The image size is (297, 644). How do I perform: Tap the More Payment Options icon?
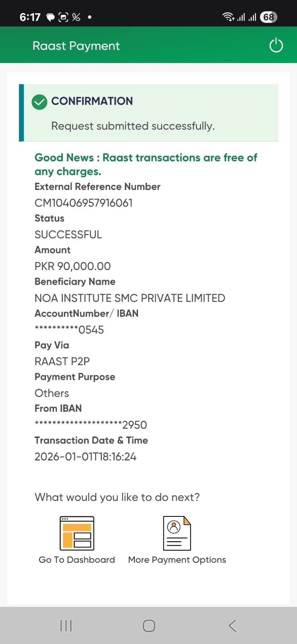coord(177,533)
